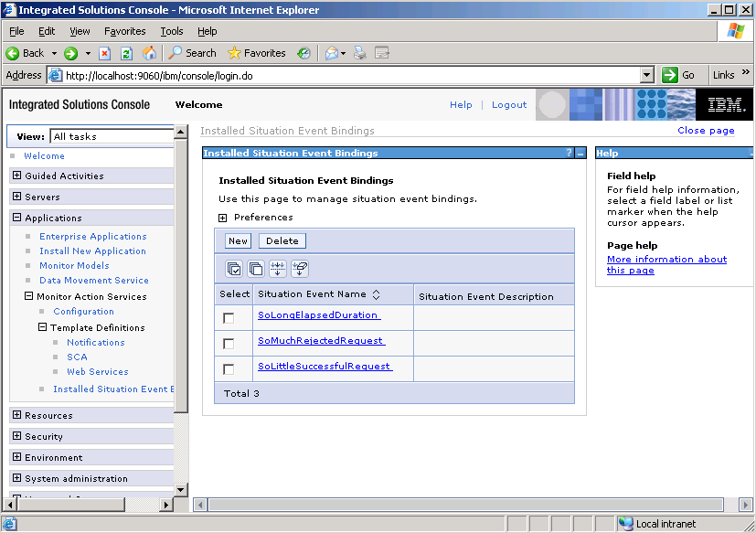Open the SoLittleSuccessfulRequest link
The image size is (756, 533).
tap(325, 366)
